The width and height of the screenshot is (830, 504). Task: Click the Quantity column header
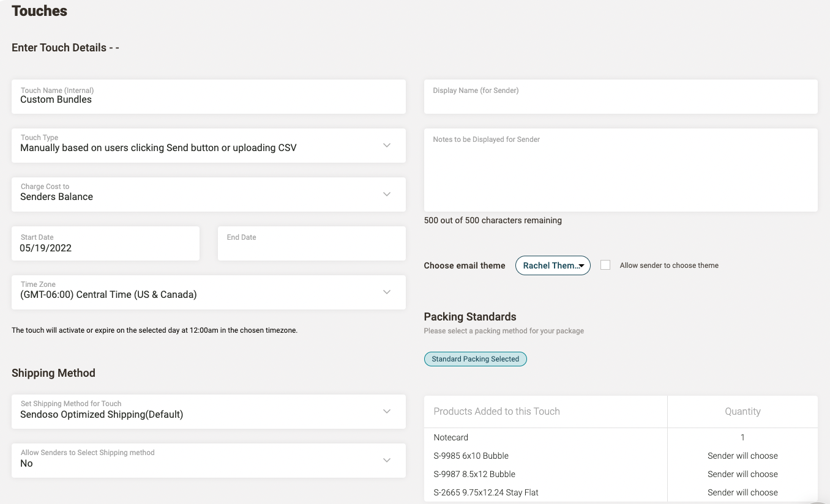(x=742, y=412)
